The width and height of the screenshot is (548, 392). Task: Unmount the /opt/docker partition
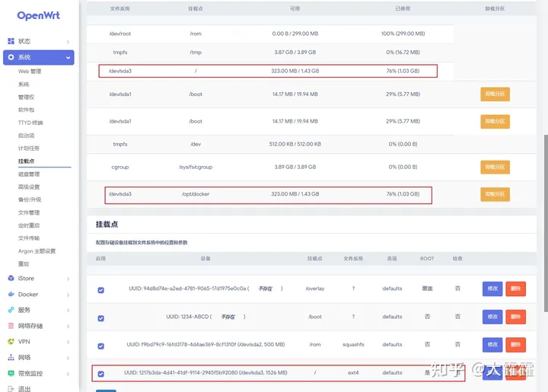pyautogui.click(x=495, y=194)
